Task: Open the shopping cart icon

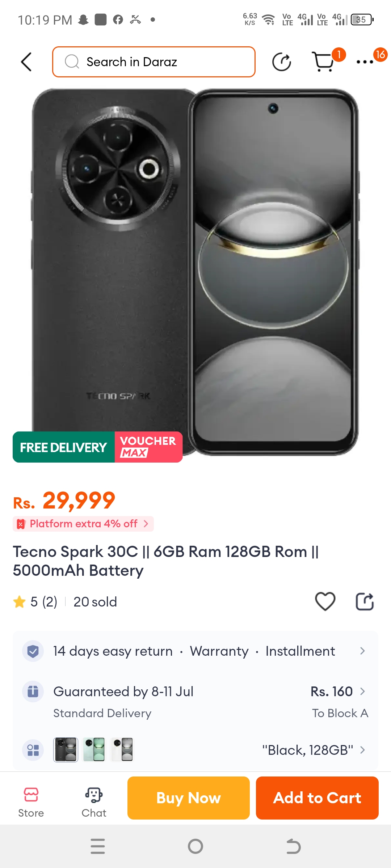Action: 323,62
